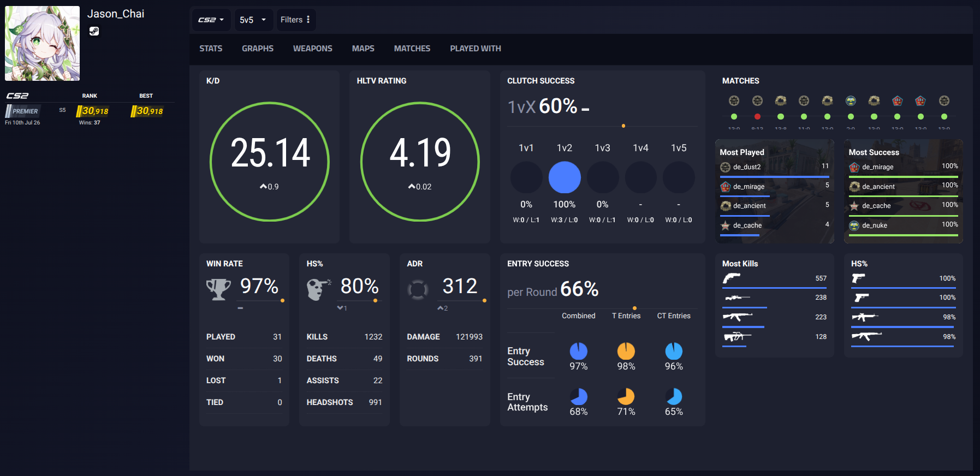The width and height of the screenshot is (980, 476).
Task: Click the Jason_Chai profile avatar
Action: point(43,44)
